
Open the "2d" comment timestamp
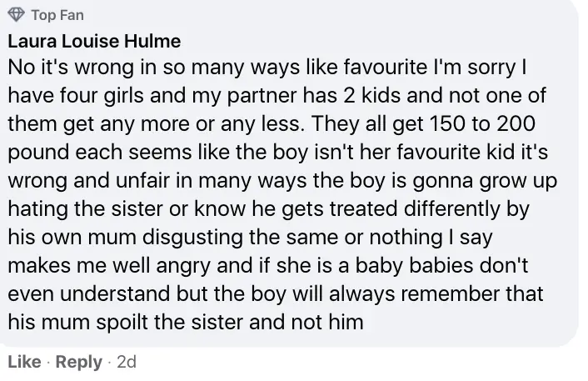click(x=127, y=363)
